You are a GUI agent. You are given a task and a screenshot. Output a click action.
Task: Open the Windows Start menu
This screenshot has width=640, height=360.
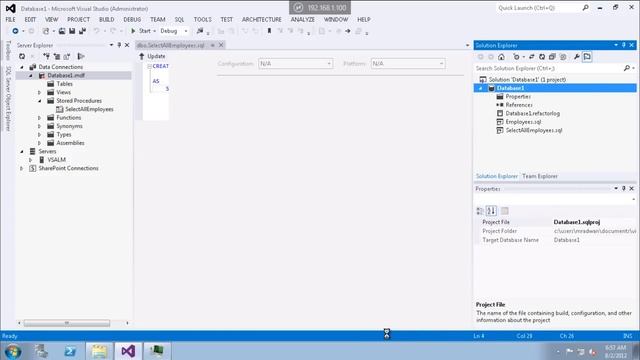click(13, 351)
